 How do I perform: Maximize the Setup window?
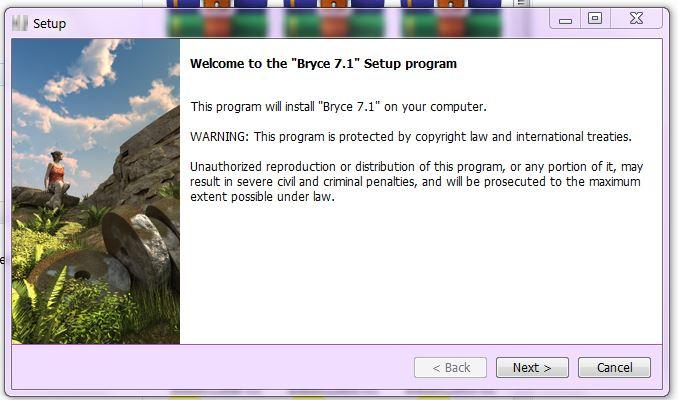coord(595,19)
